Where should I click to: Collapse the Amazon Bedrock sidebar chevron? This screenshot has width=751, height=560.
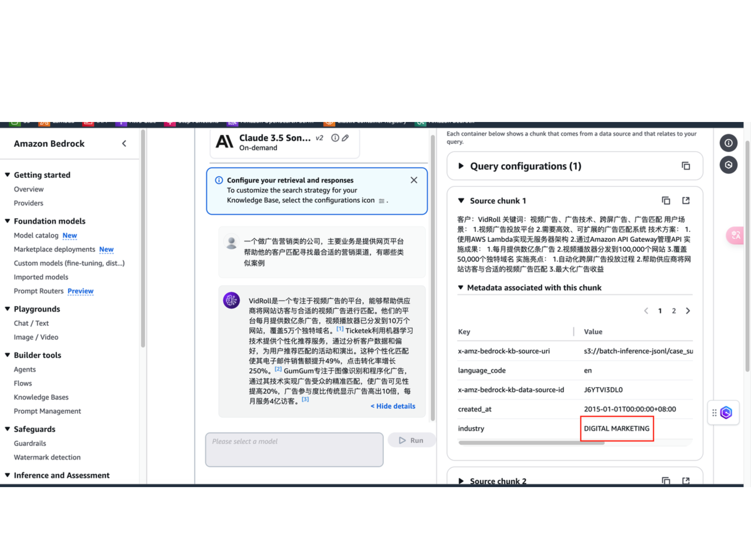click(124, 144)
